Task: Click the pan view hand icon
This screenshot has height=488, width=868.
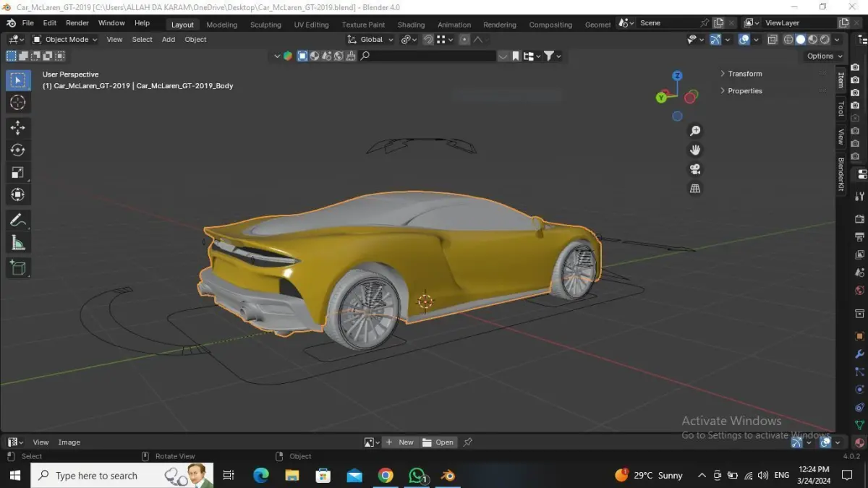Action: click(x=695, y=150)
